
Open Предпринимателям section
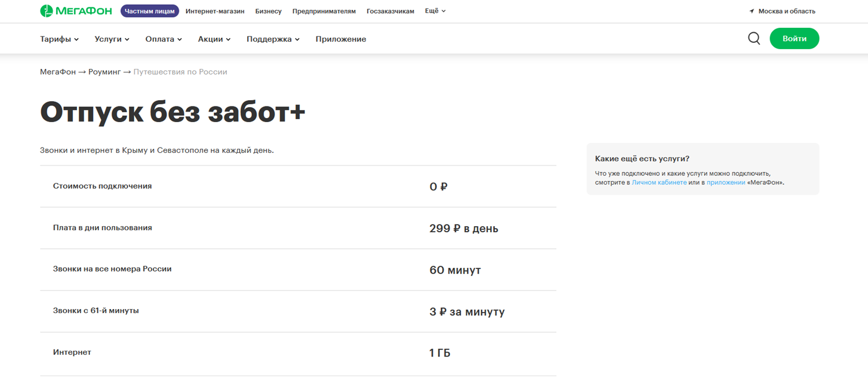coord(324,11)
